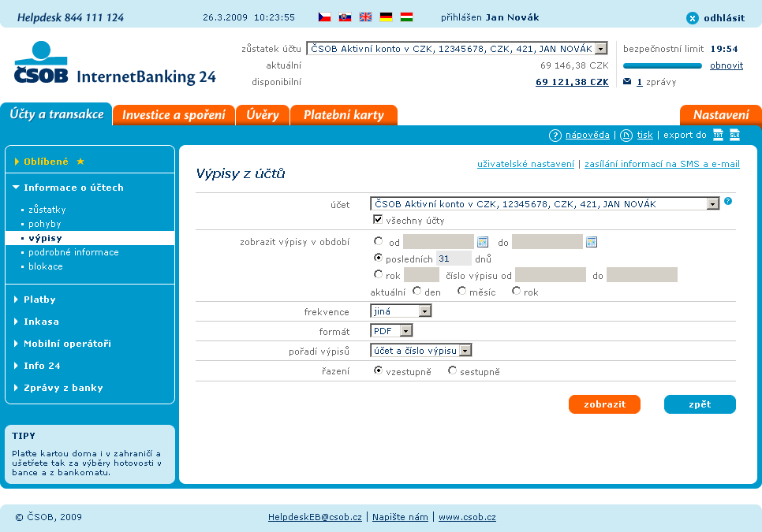
Task: Click the 'obnovit' security limit link
Action: pos(727,65)
